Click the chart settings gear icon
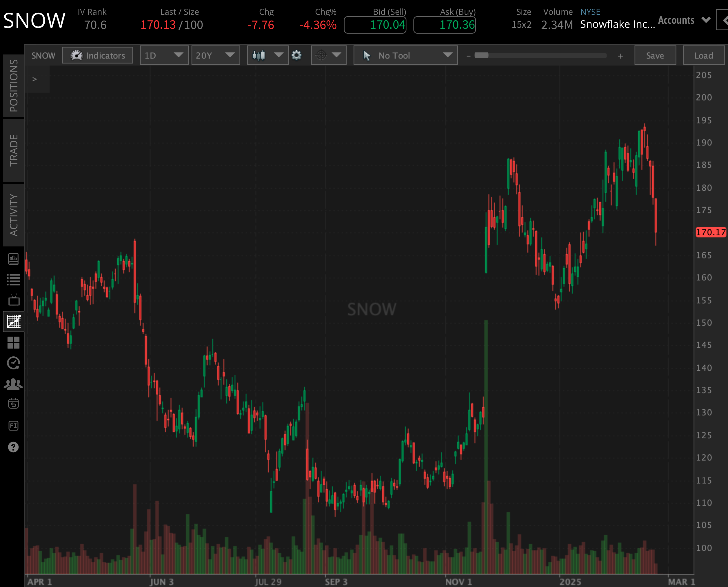The height and width of the screenshot is (587, 728). [296, 55]
